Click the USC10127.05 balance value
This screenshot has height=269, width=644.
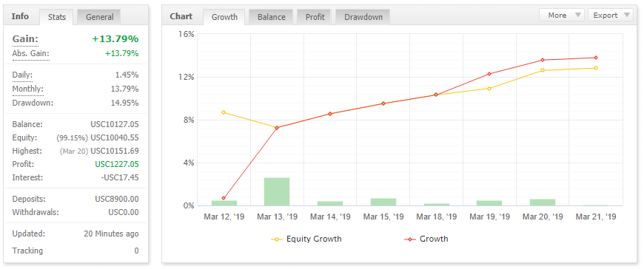click(115, 124)
